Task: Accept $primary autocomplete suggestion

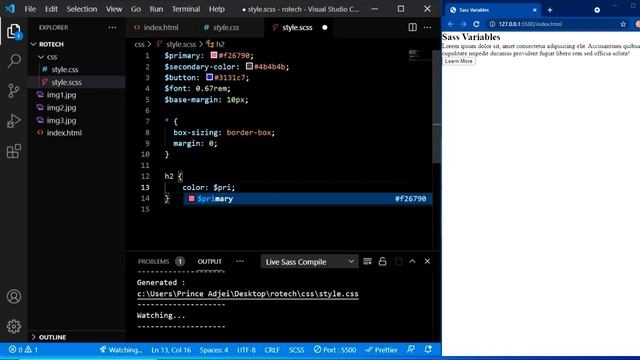Action: [308, 199]
